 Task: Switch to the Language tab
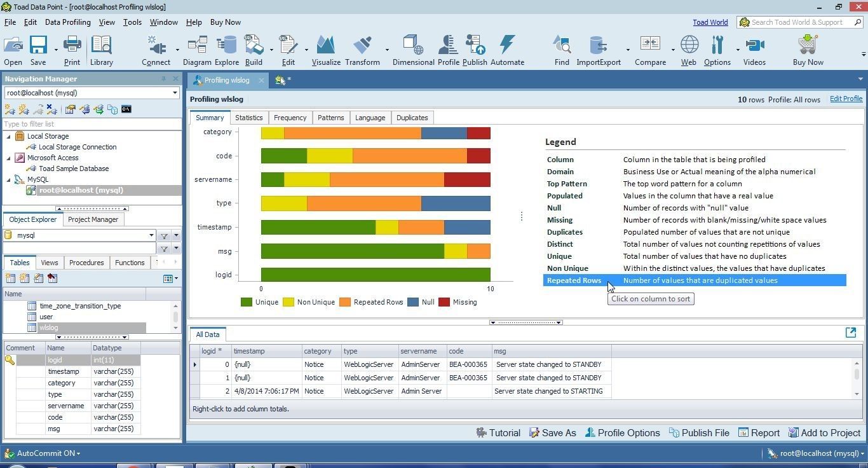click(x=370, y=118)
